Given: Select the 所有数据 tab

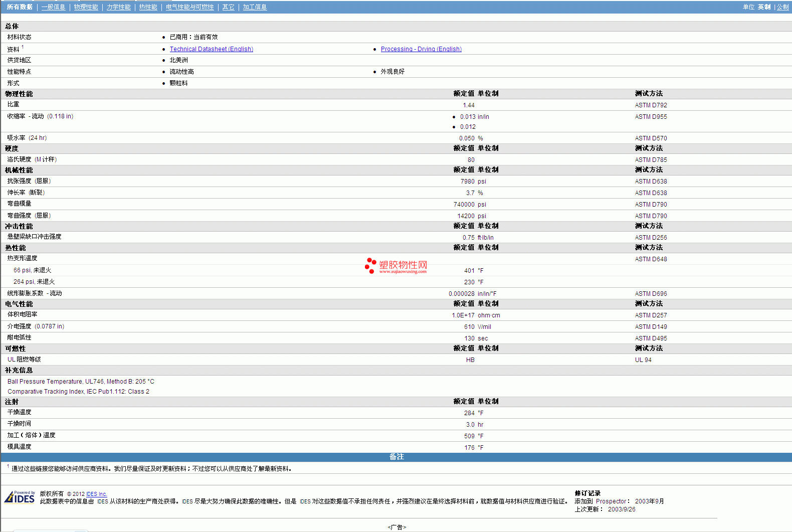Looking at the screenshot, I should [x=20, y=7].
